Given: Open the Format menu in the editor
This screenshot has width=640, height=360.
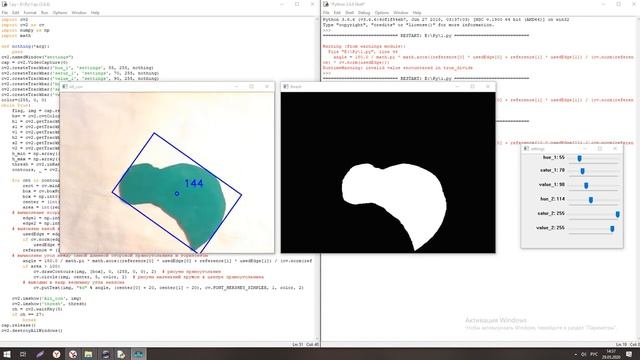Looking at the screenshot, I should (30, 13).
